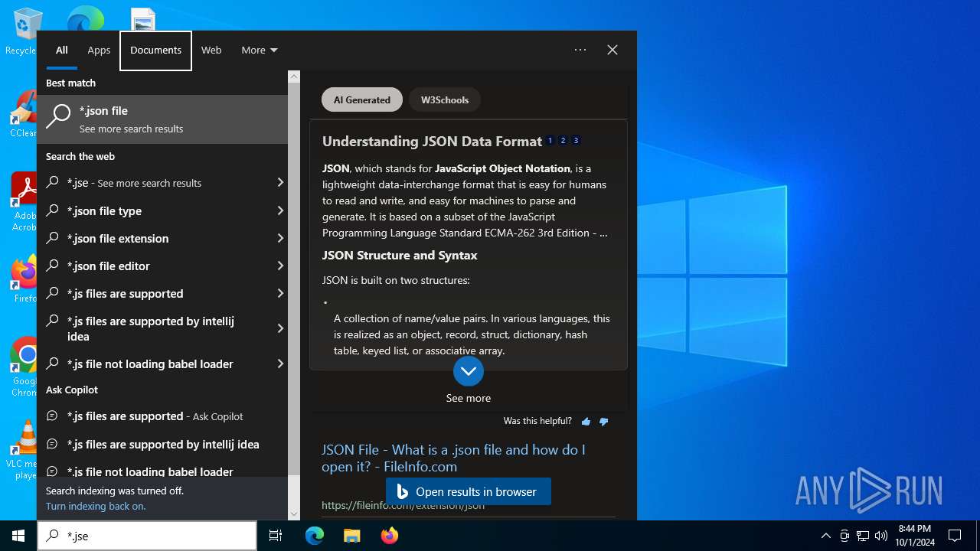Viewport: 980px width, 551px height.
Task: Open the network status tray icon
Action: (x=863, y=536)
